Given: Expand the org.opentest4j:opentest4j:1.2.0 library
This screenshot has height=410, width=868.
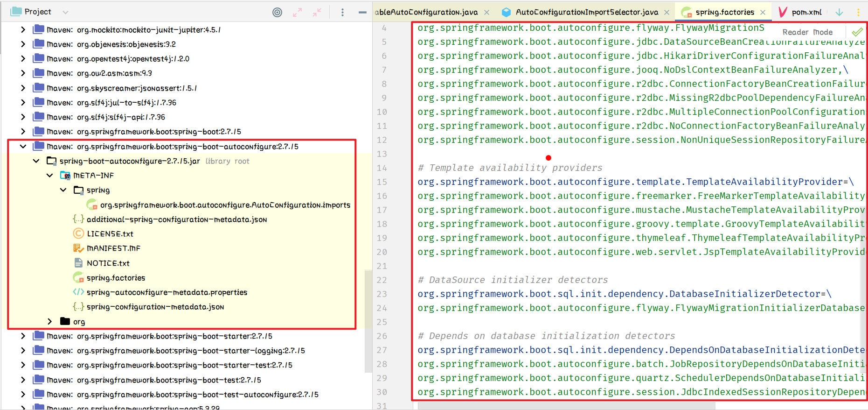Looking at the screenshot, I should tap(23, 59).
